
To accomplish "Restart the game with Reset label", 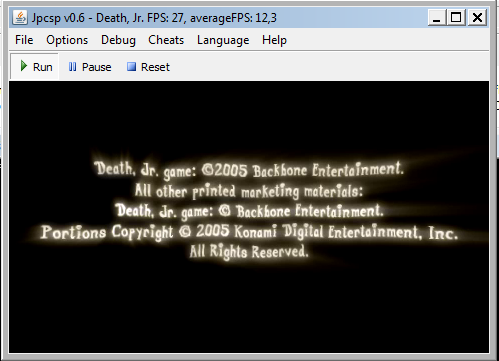I will [155, 67].
